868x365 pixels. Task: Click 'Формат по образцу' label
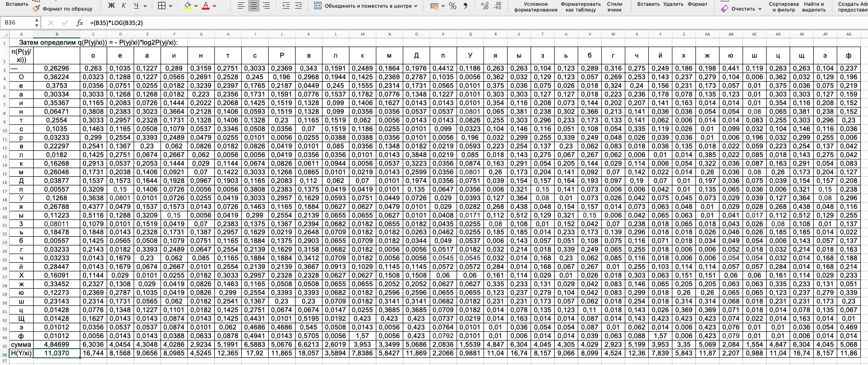(x=67, y=9)
